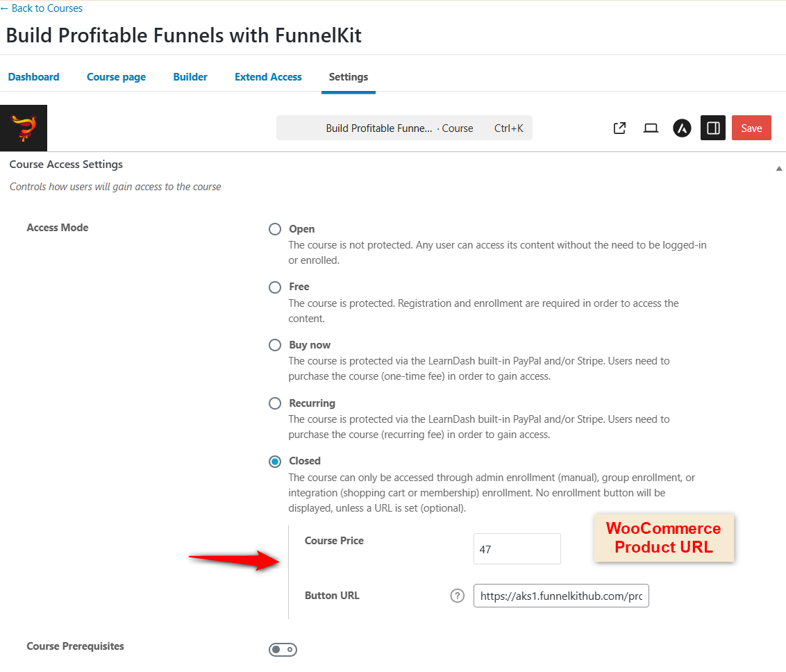Screen dimensions: 786x672
Task: Collapse the Course Access Settings section
Action: point(778,168)
